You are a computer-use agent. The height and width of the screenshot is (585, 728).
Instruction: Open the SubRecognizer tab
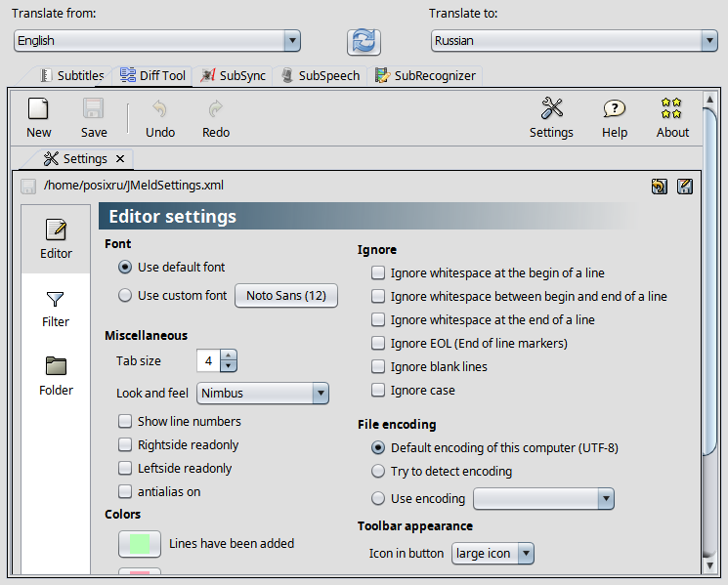point(425,75)
